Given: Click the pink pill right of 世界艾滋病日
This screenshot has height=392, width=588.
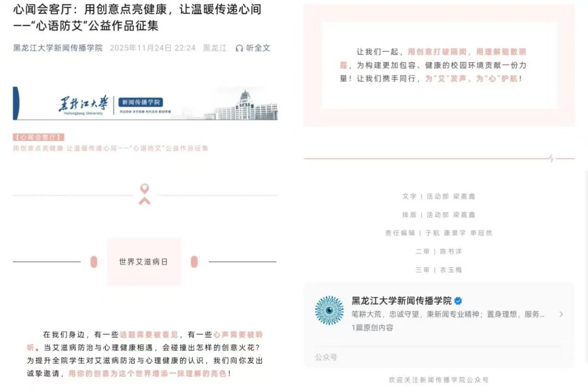Looking at the screenshot, I should click(x=194, y=262).
